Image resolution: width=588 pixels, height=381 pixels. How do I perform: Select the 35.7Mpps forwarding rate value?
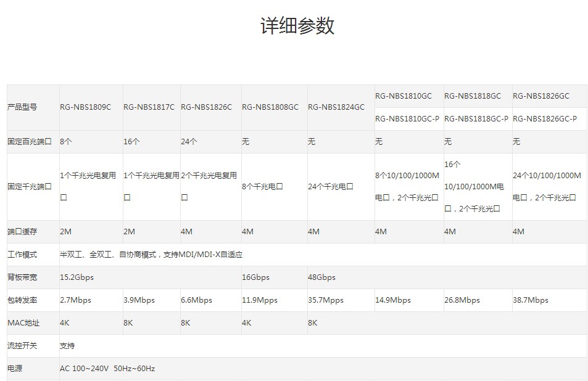[x=325, y=300]
